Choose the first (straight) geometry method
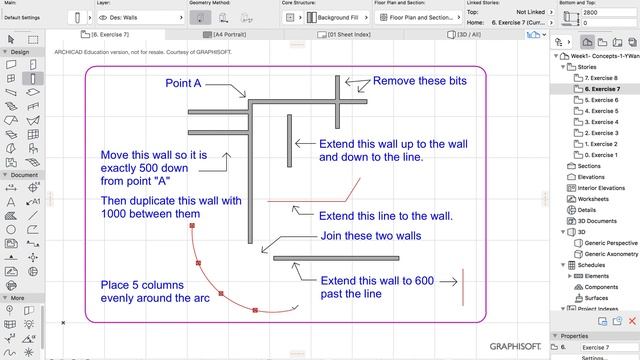The width and height of the screenshot is (640, 360). click(x=200, y=18)
